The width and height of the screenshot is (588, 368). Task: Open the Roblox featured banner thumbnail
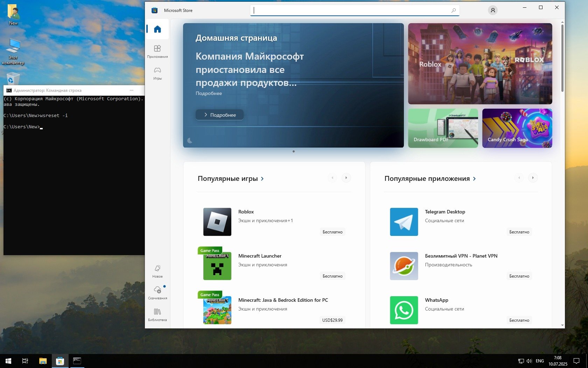point(480,64)
